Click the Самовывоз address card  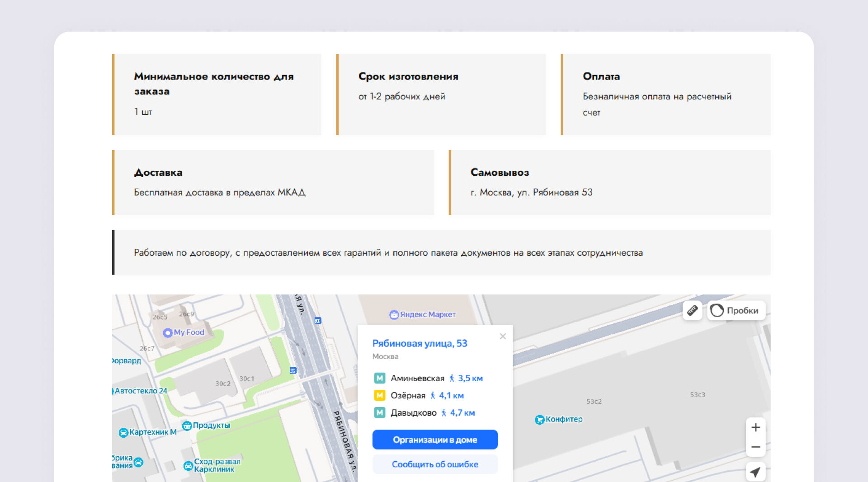point(610,183)
